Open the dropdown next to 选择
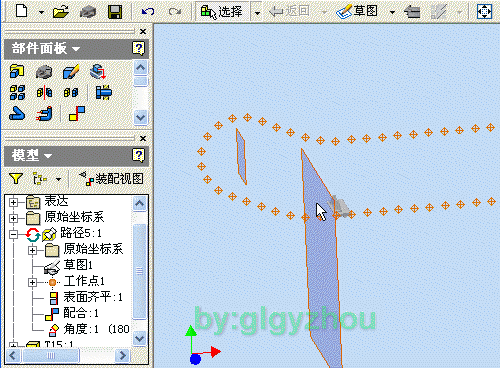500x368 pixels. click(257, 13)
